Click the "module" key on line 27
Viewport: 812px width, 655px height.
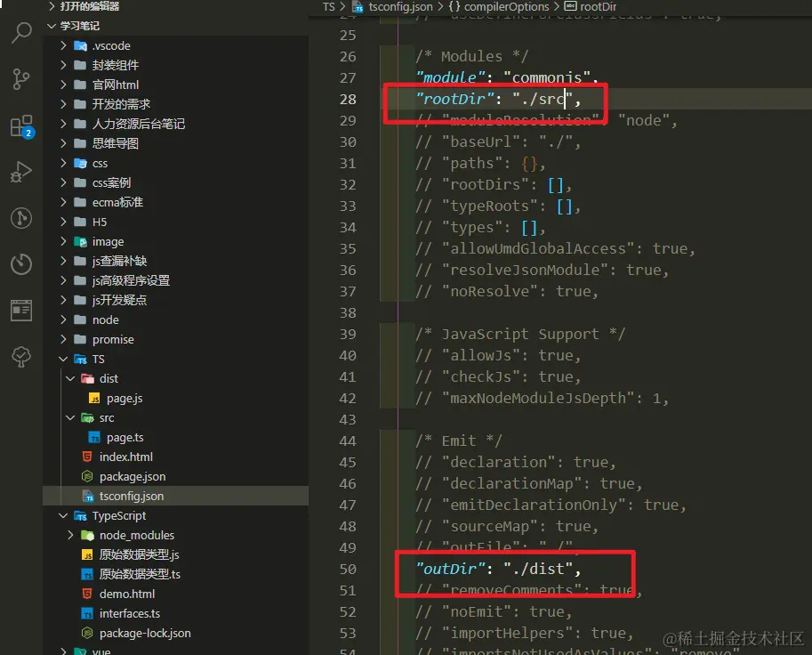451,77
